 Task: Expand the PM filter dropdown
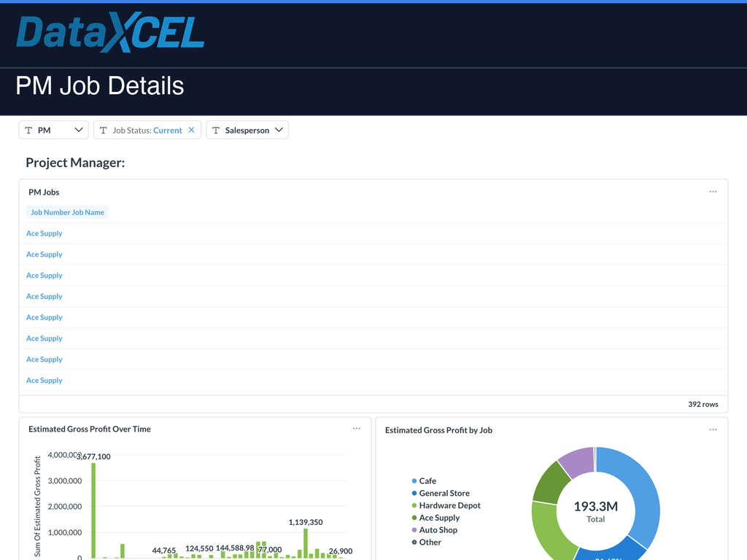pyautogui.click(x=79, y=130)
